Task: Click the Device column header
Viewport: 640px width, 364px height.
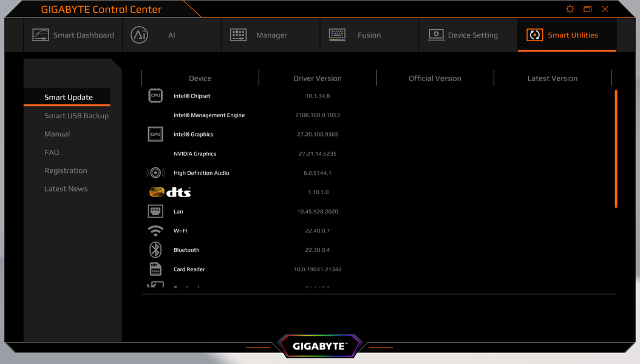Action: (200, 78)
